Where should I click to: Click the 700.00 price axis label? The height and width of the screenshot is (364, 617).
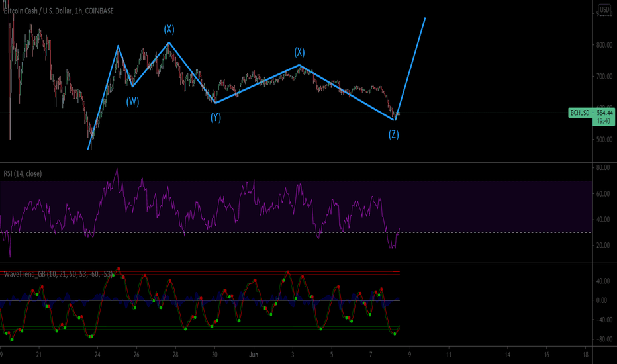pyautogui.click(x=604, y=76)
